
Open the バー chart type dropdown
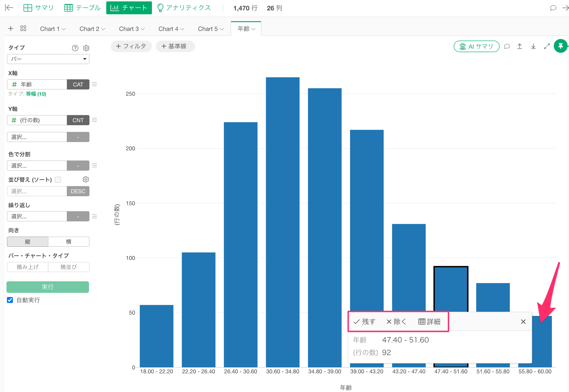click(48, 59)
